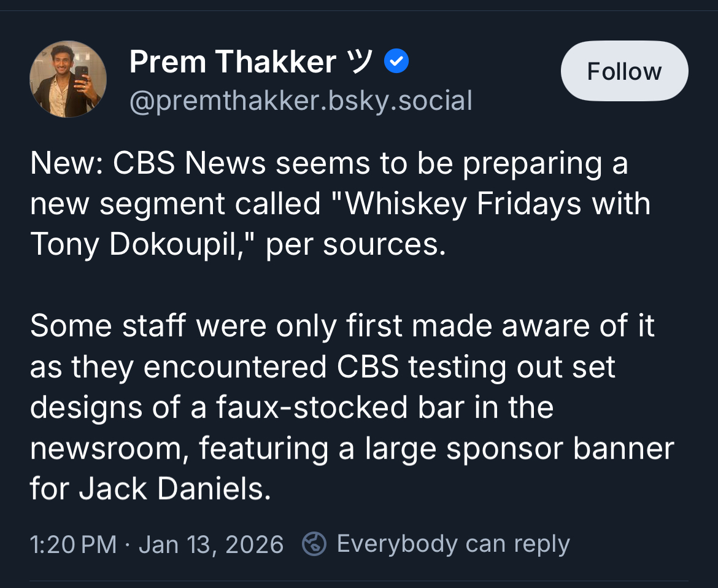Click the globe reply-settings icon
718x588 pixels.
pos(314,544)
